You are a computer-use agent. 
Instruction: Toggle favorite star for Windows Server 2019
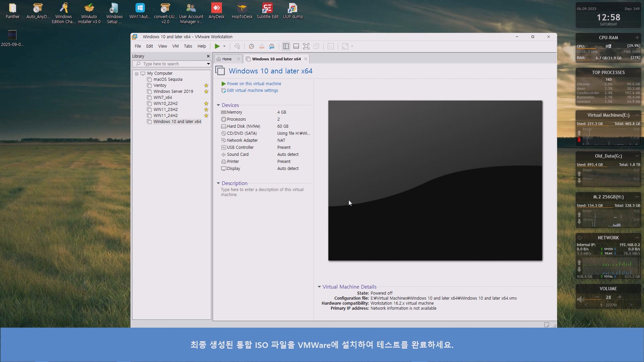tap(206, 92)
